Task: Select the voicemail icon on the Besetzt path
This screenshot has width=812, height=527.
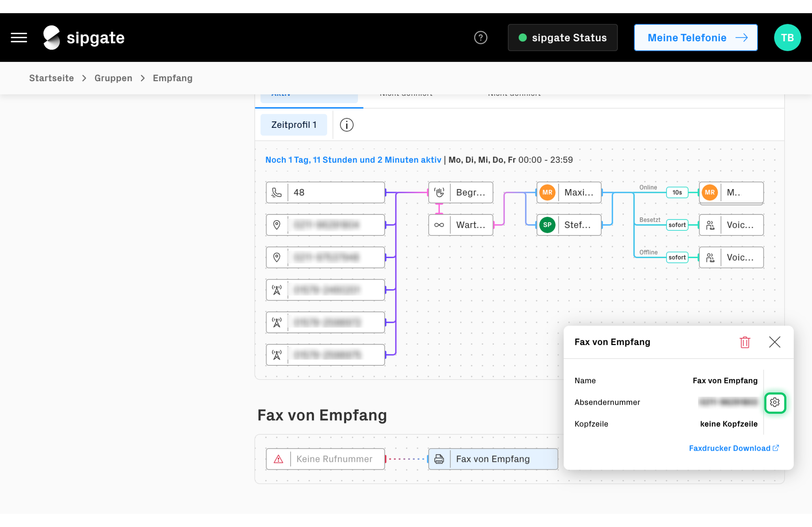Action: [710, 225]
